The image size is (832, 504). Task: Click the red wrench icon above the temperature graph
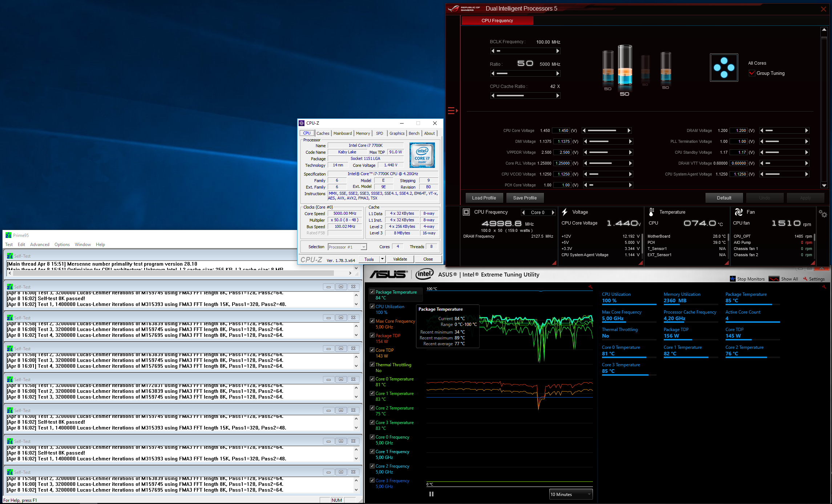(x=590, y=287)
